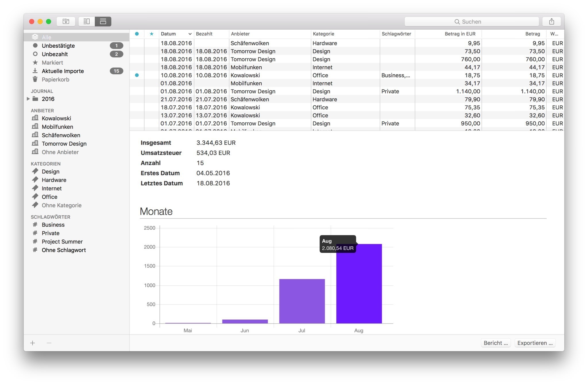The height and width of the screenshot is (385, 588).
Task: Select the Project Summer tag
Action: (62, 241)
